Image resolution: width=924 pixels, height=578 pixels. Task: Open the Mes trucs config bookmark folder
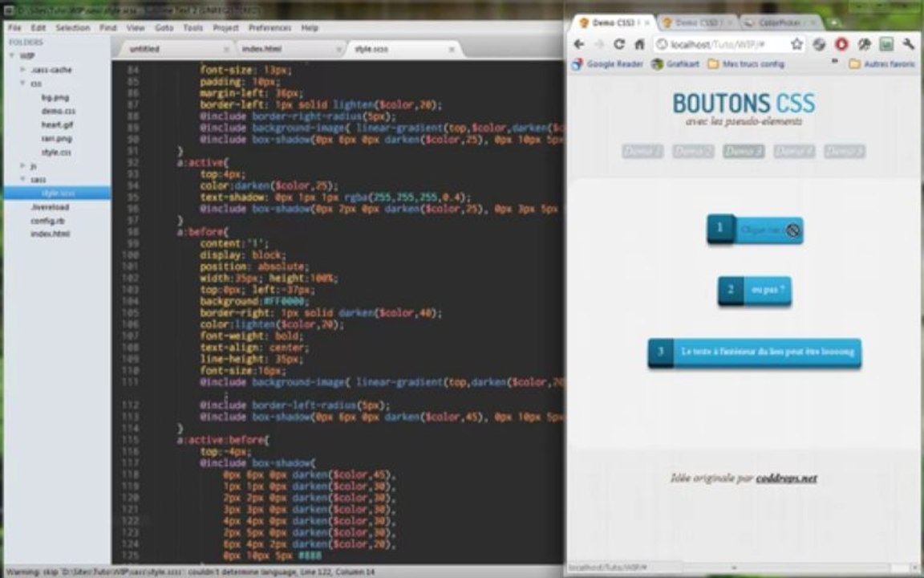point(746,63)
